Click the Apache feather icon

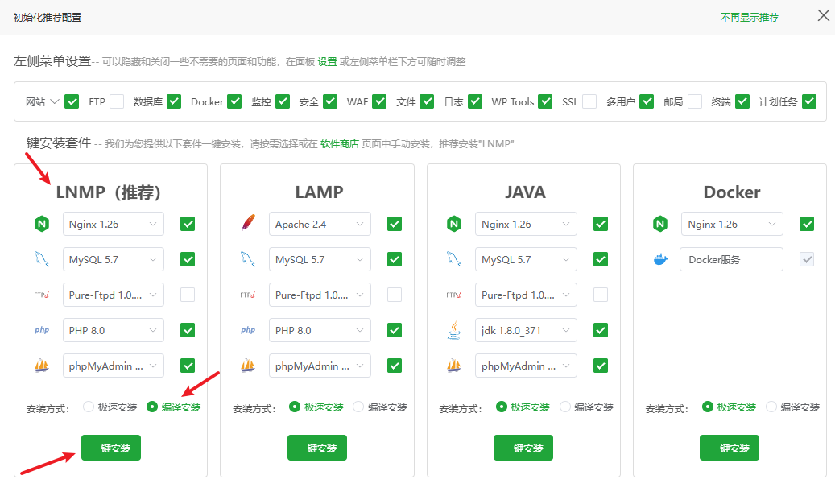pos(247,224)
